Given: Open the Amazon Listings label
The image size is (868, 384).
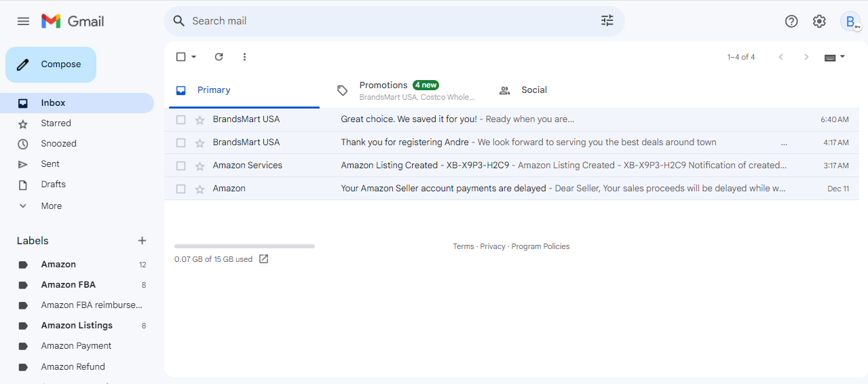Looking at the screenshot, I should click(77, 326).
